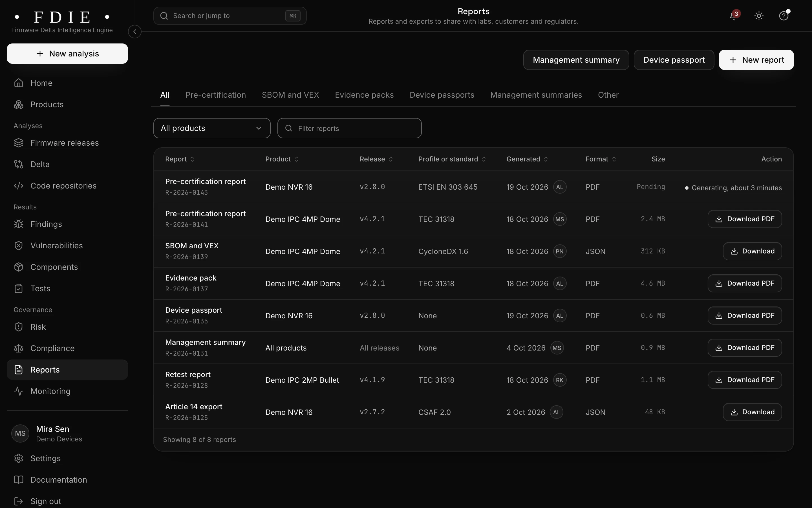Click the Generating, about 3 minutes status

[734, 188]
